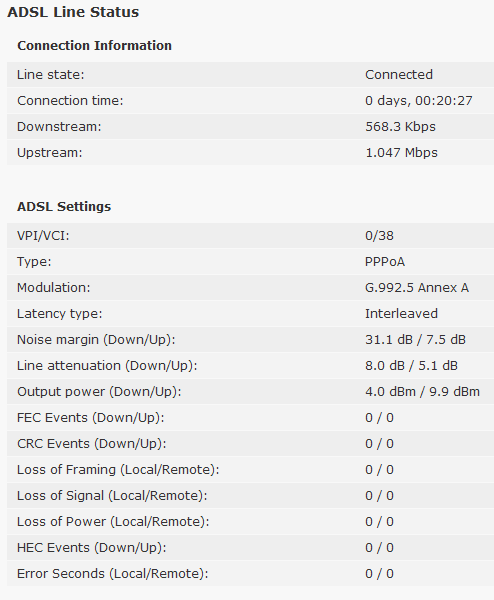Click the Line state Connected value
Viewport: 494px width, 600px height.
pos(399,75)
